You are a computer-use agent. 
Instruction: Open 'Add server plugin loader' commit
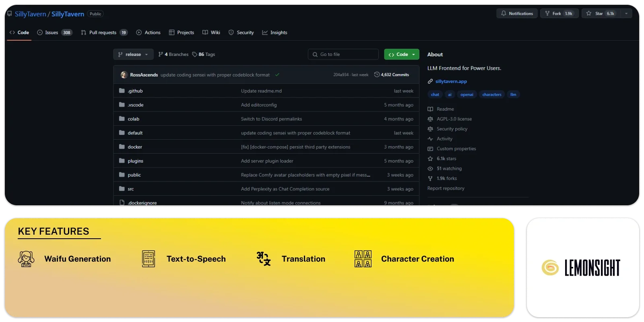tap(267, 161)
